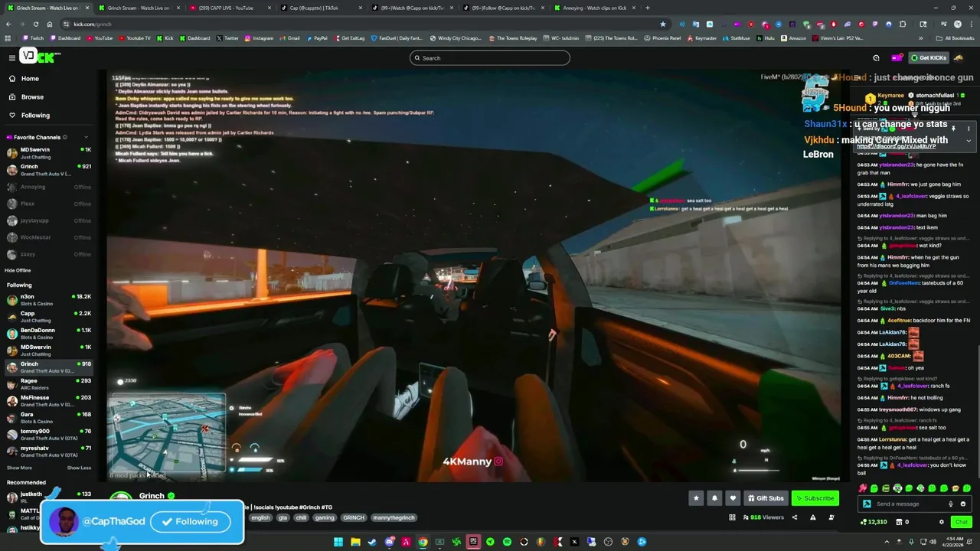This screenshot has height=551, width=980.
Task: Click the grid layout icon beside viewers
Action: (732, 517)
